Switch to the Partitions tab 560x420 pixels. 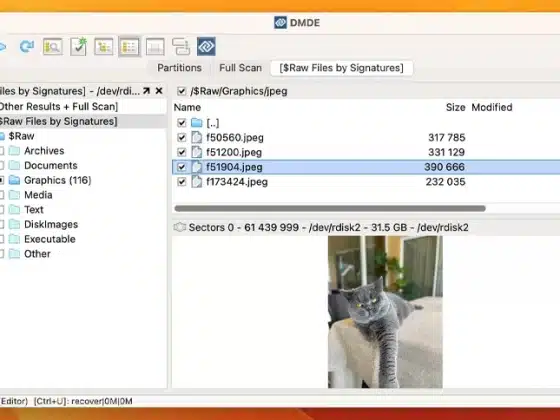pyautogui.click(x=179, y=68)
